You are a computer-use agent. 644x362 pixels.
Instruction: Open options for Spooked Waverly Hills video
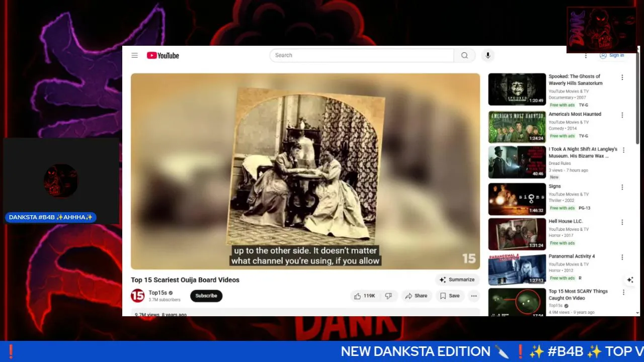(622, 77)
